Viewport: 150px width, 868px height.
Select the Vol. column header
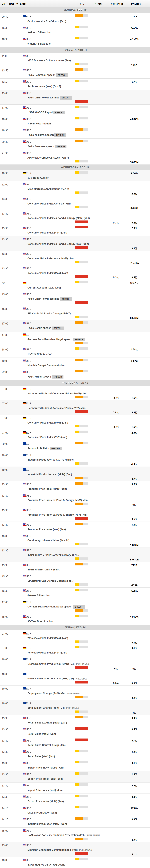point(82,4)
